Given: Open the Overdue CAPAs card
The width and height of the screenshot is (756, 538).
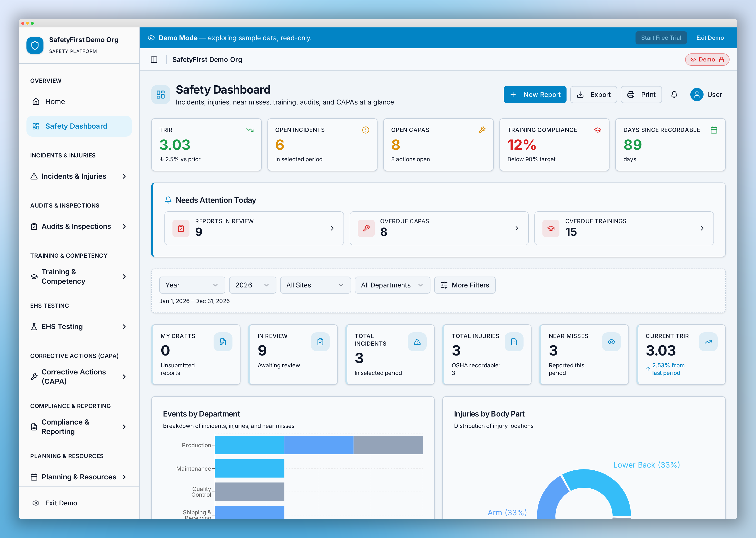Looking at the screenshot, I should pyautogui.click(x=439, y=229).
